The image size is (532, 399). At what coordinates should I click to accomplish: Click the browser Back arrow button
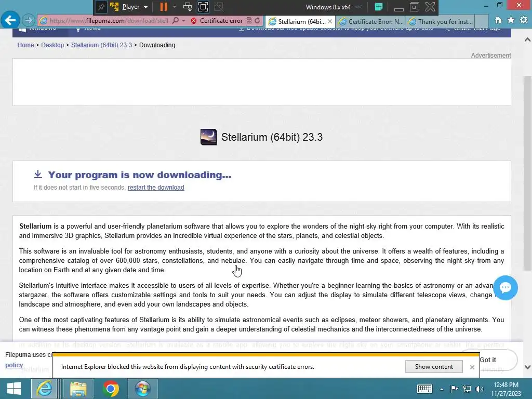pos(10,20)
